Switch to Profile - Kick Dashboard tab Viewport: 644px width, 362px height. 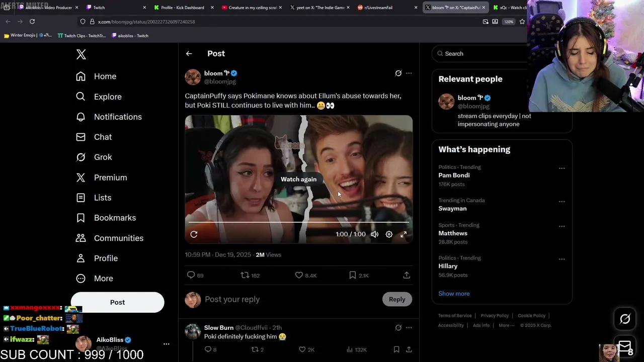[184, 8]
